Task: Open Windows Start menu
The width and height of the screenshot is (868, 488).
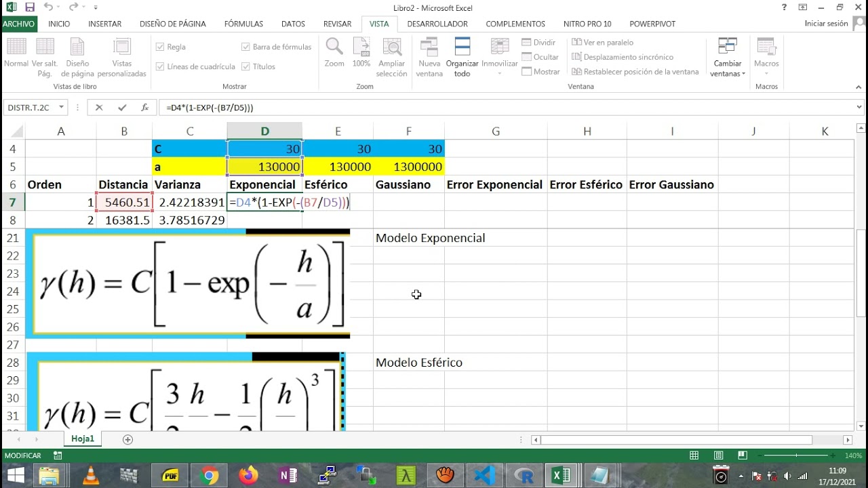Action: pyautogui.click(x=15, y=476)
